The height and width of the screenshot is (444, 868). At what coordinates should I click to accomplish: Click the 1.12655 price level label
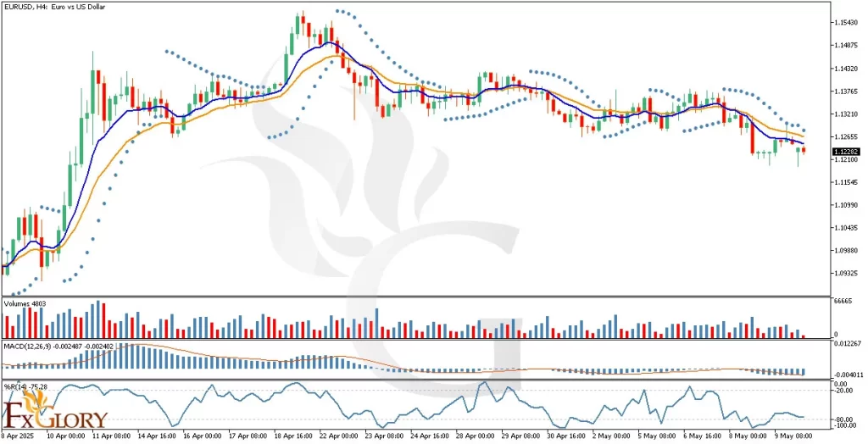[847, 136]
